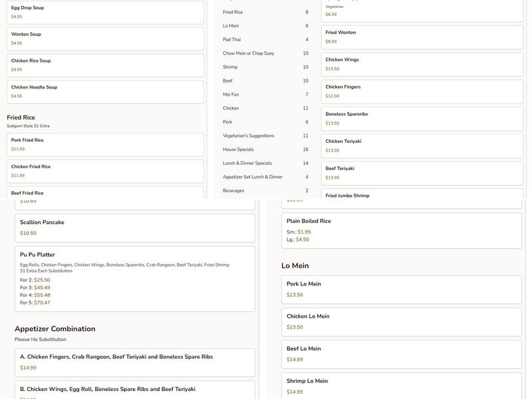Open Lunch & Dinner Specials category
Screen dimensions: 532x399
tap(265, 163)
